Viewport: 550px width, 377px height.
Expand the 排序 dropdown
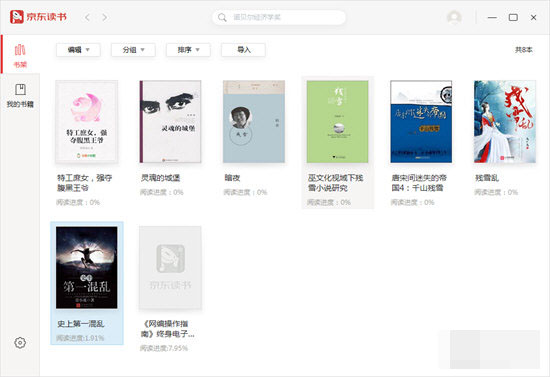click(188, 50)
